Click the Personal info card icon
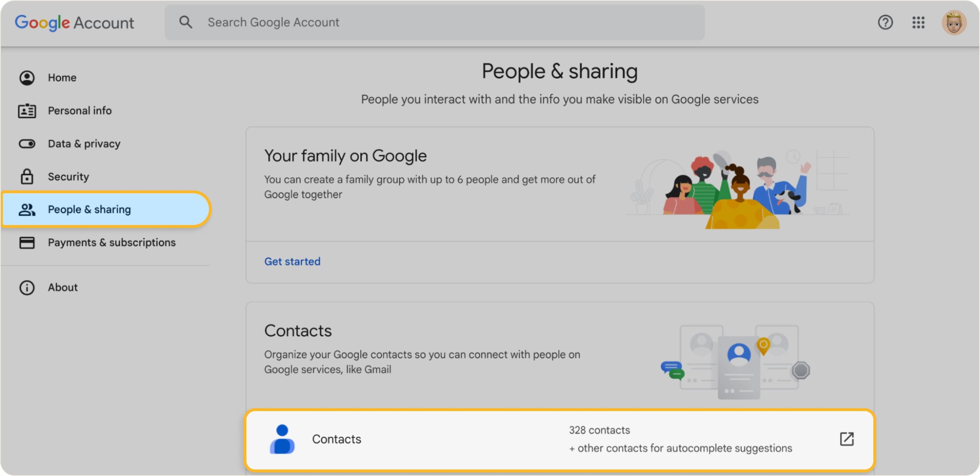The width and height of the screenshot is (980, 476). [27, 110]
